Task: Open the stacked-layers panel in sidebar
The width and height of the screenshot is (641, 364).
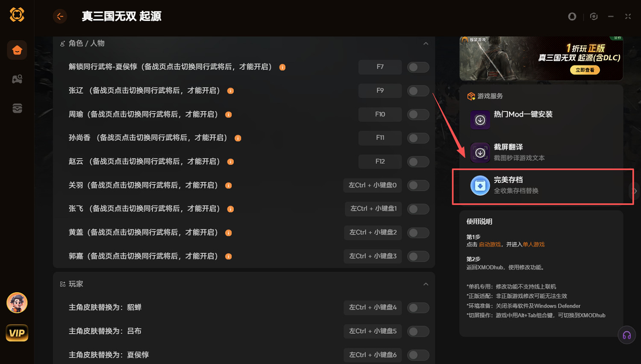Action: click(x=17, y=108)
